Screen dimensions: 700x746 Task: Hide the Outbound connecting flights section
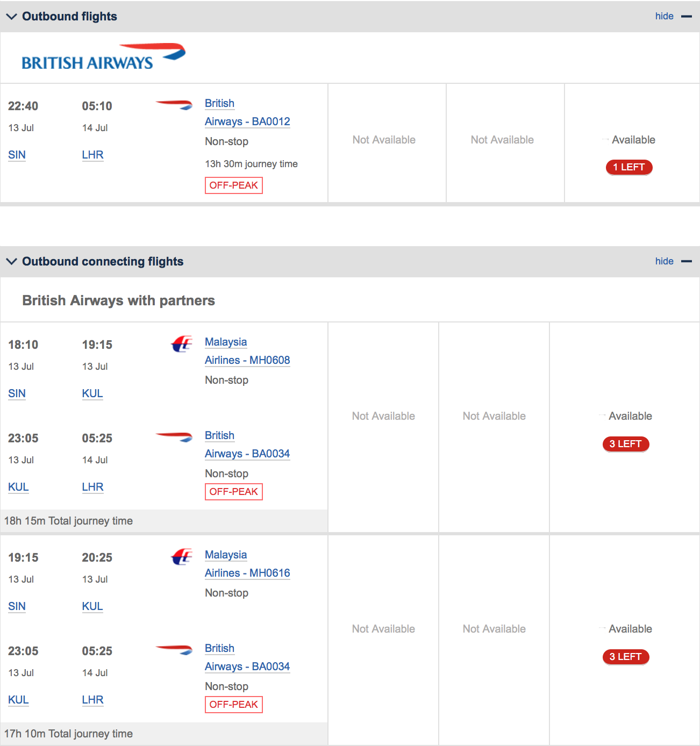pos(665,261)
